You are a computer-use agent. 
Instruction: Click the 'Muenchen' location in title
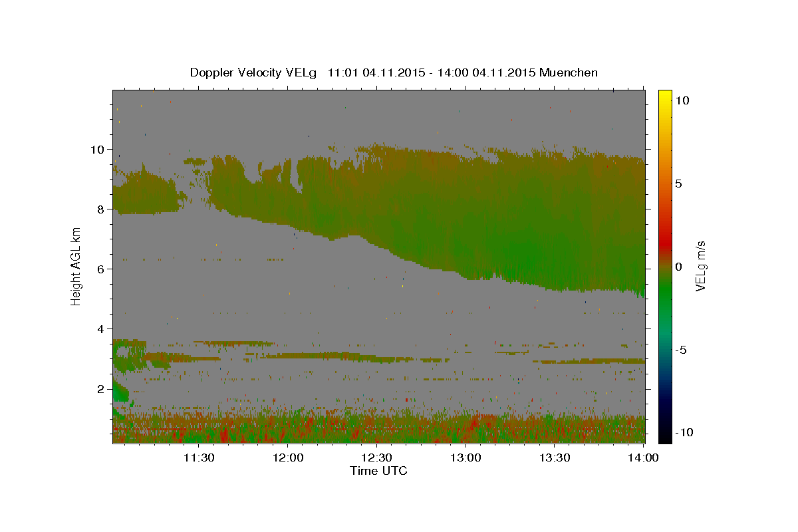[569, 72]
